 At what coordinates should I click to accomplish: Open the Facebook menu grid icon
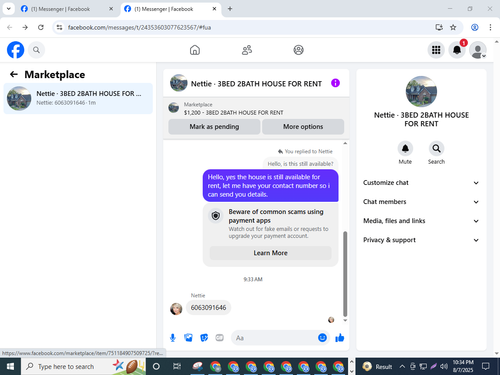(436, 50)
